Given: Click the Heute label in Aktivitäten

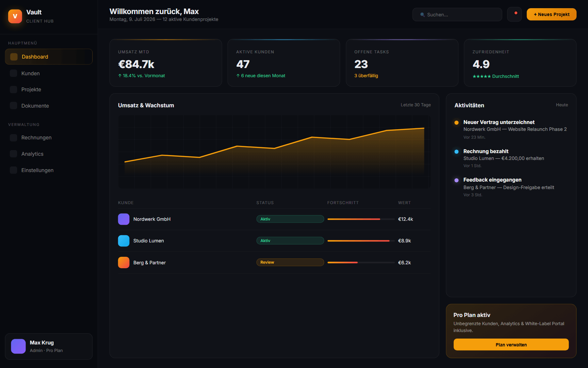Looking at the screenshot, I should pos(562,105).
